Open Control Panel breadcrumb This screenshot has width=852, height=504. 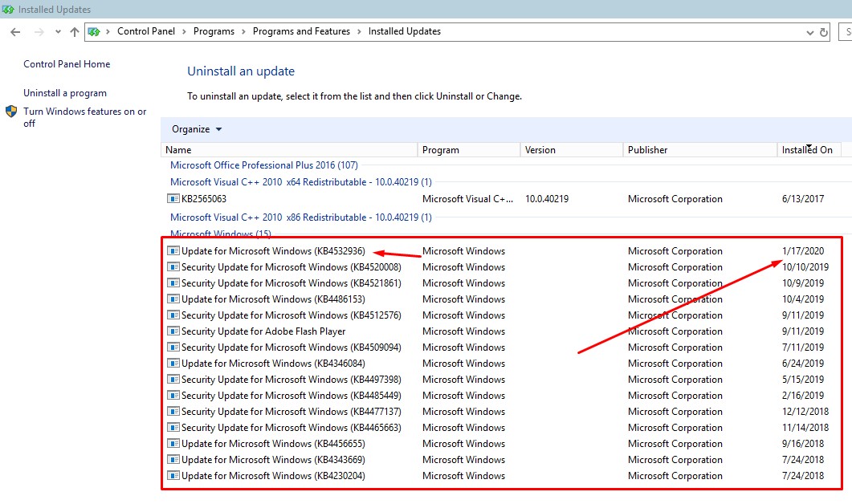pos(146,31)
